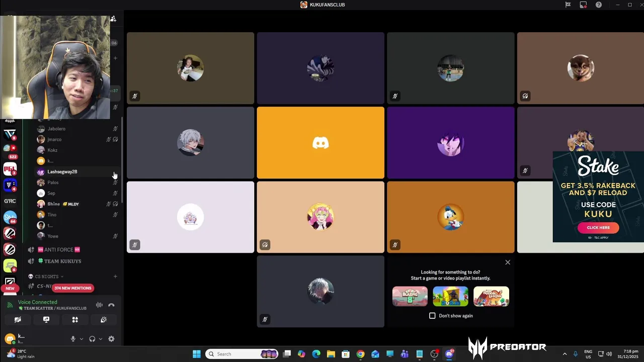Launch the middle activity game thumbnail
Viewport: 644px width, 362px height.
pyautogui.click(x=450, y=297)
